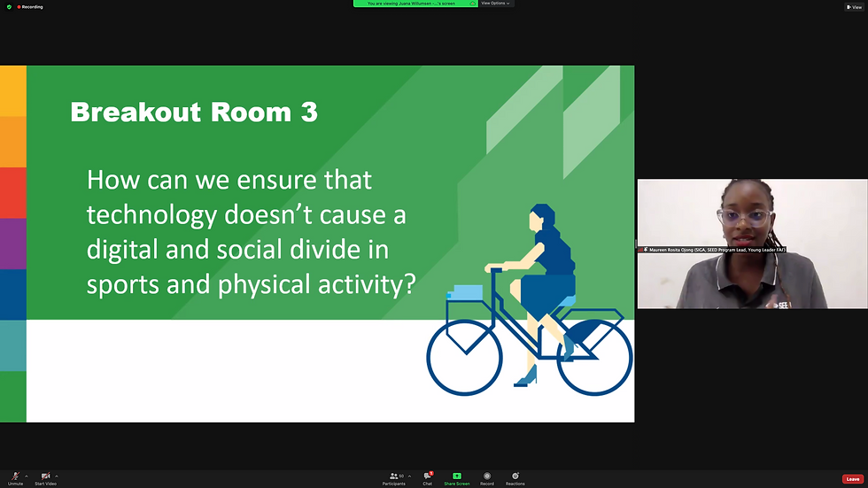Open the Reactions menu

click(x=515, y=478)
